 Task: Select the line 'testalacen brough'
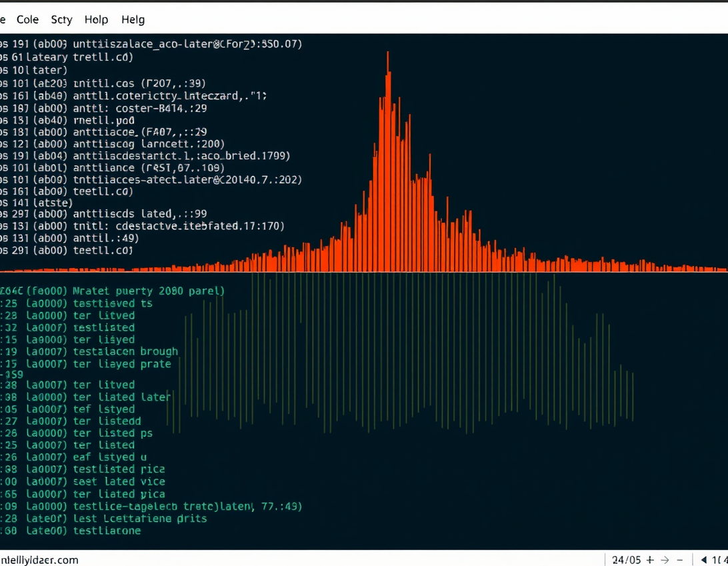point(89,351)
